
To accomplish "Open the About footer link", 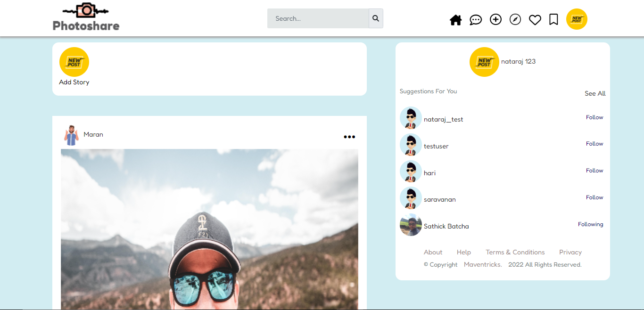I will point(433,252).
